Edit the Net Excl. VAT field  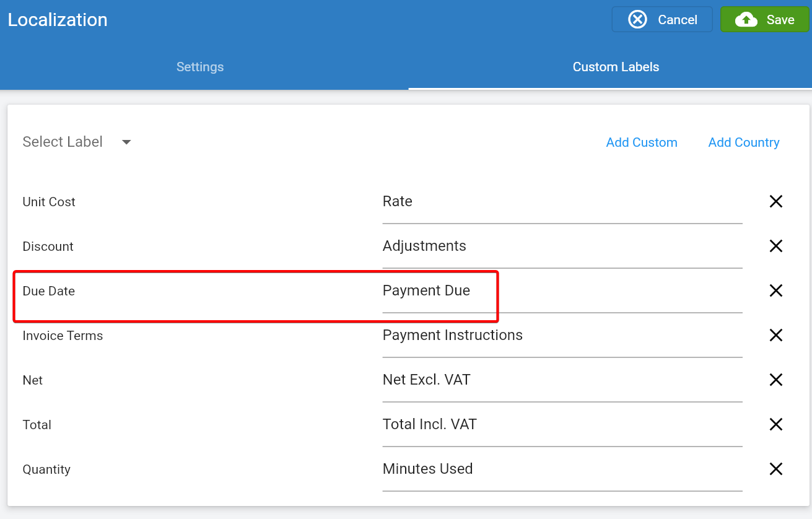[x=562, y=380]
